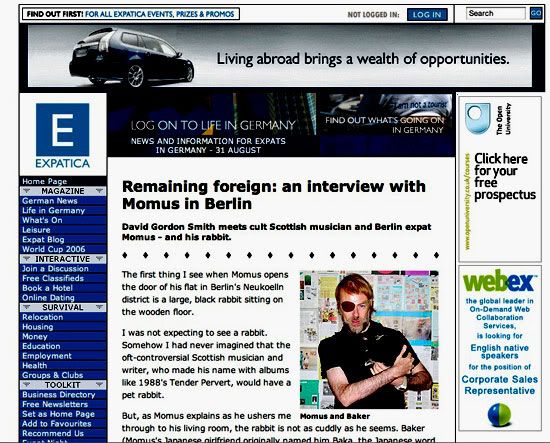
Task: Open Online Dating in the sidebar
Action: click(x=48, y=298)
